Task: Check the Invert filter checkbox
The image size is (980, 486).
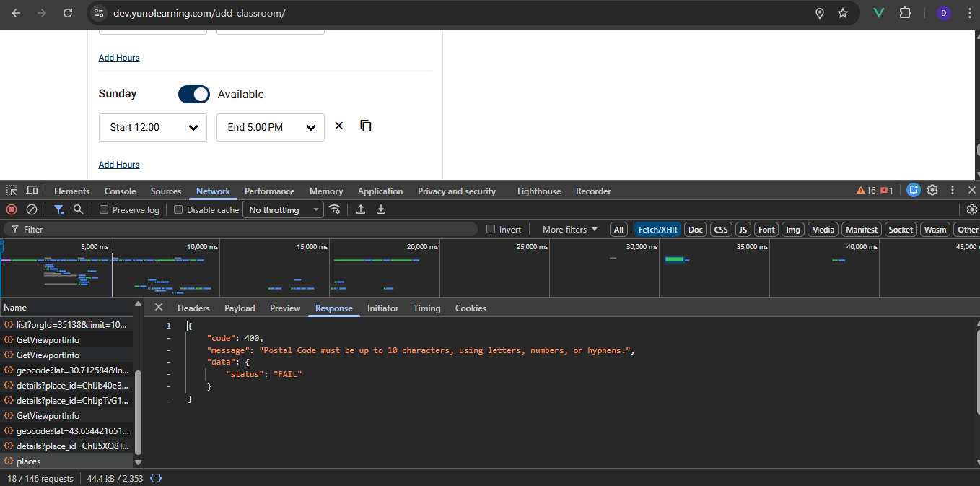Action: (x=491, y=229)
